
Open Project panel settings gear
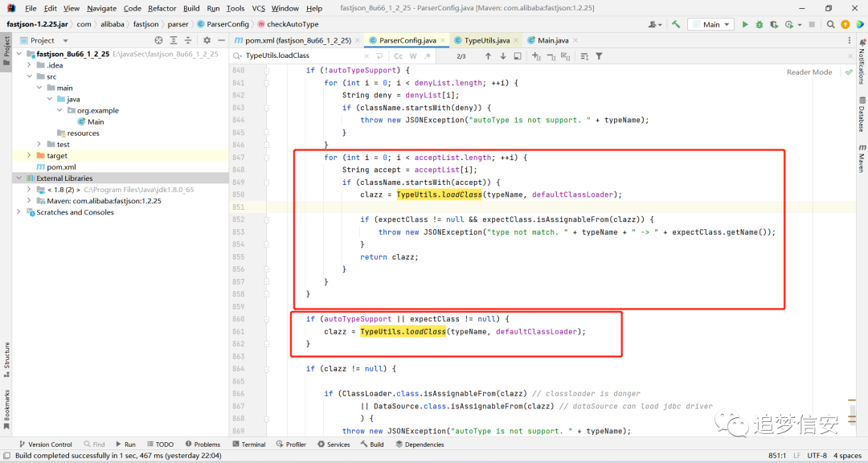207,40
